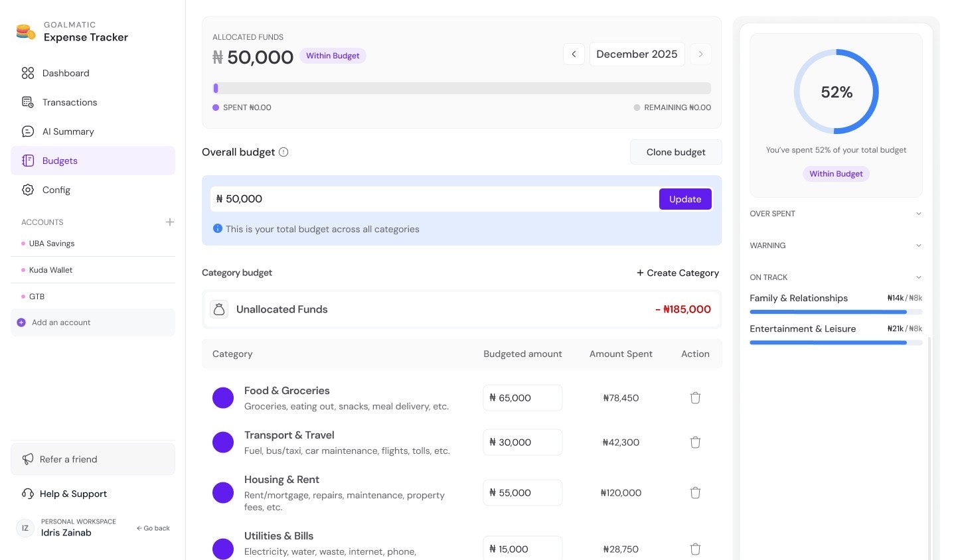
Task: Click the spent progress bar under Allocated Funds
Action: pyautogui.click(x=461, y=88)
